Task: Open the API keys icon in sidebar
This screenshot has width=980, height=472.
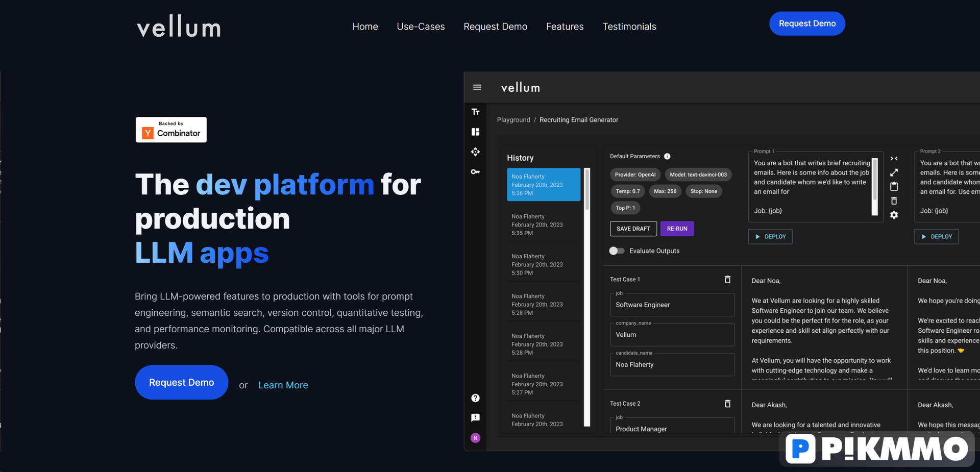Action: (x=475, y=171)
